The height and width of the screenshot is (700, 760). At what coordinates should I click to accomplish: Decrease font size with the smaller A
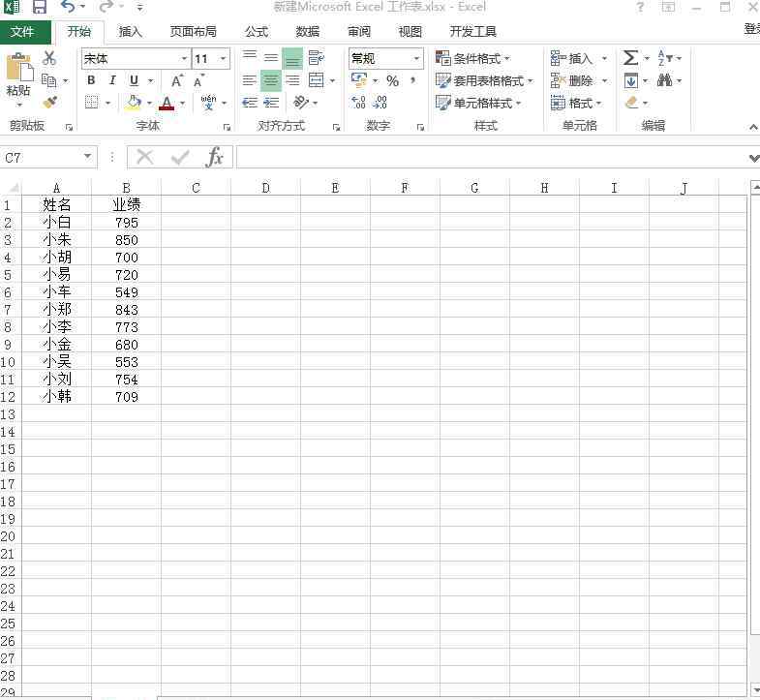click(x=198, y=80)
